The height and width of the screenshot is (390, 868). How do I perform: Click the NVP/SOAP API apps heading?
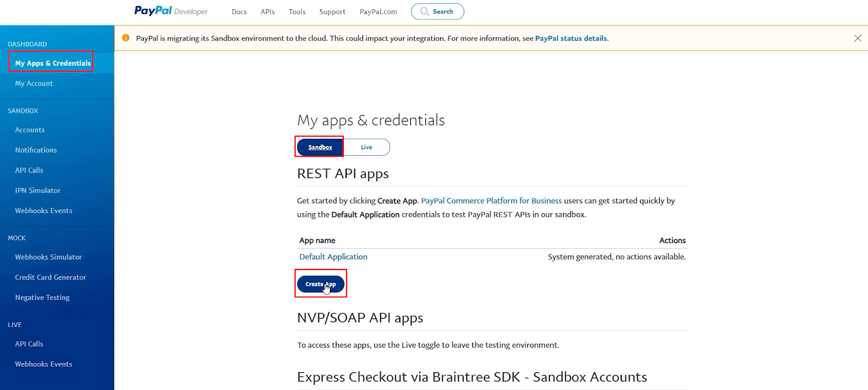360,318
